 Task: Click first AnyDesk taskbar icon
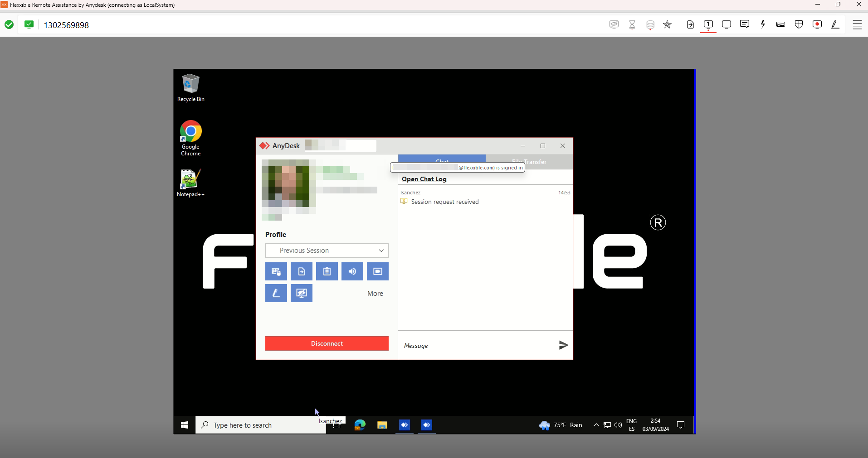pos(405,425)
